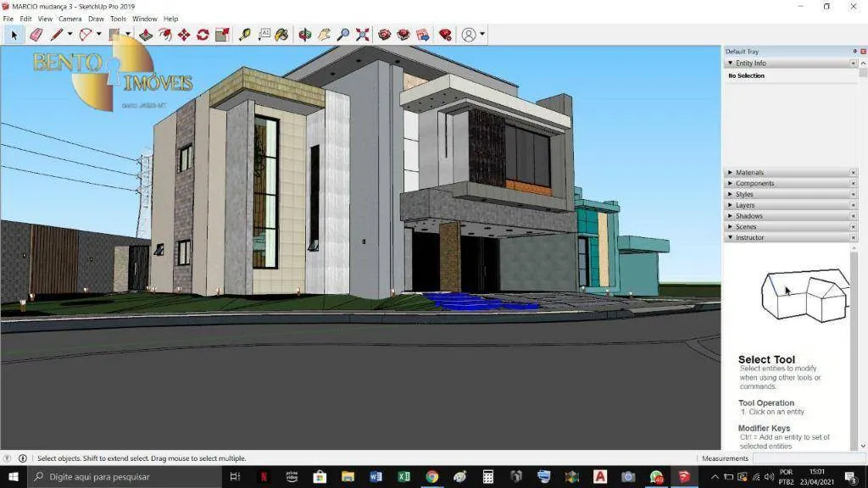The height and width of the screenshot is (488, 868).
Task: Open the Arc tool dropdown arrow
Action: coord(98,34)
